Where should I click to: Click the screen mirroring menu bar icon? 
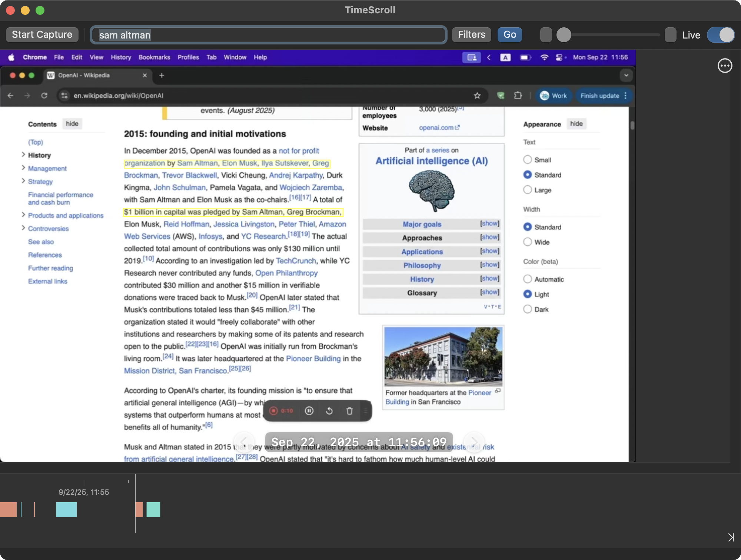(x=471, y=57)
